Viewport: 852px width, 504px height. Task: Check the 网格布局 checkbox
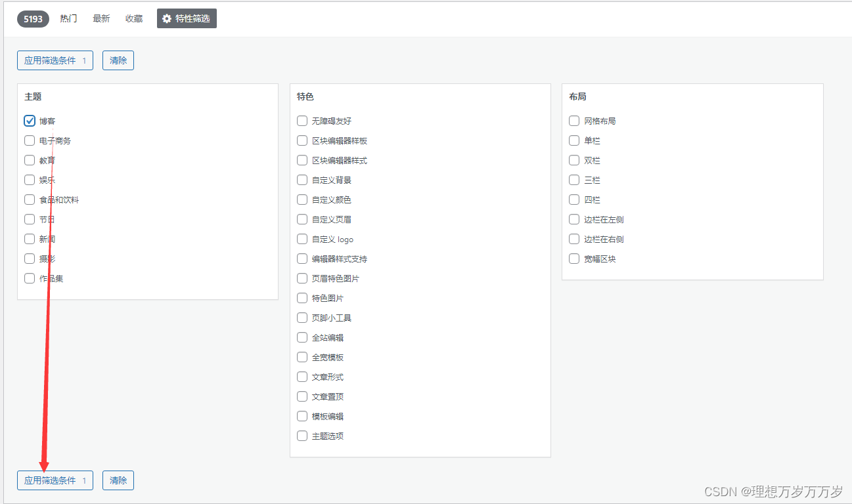(x=574, y=121)
